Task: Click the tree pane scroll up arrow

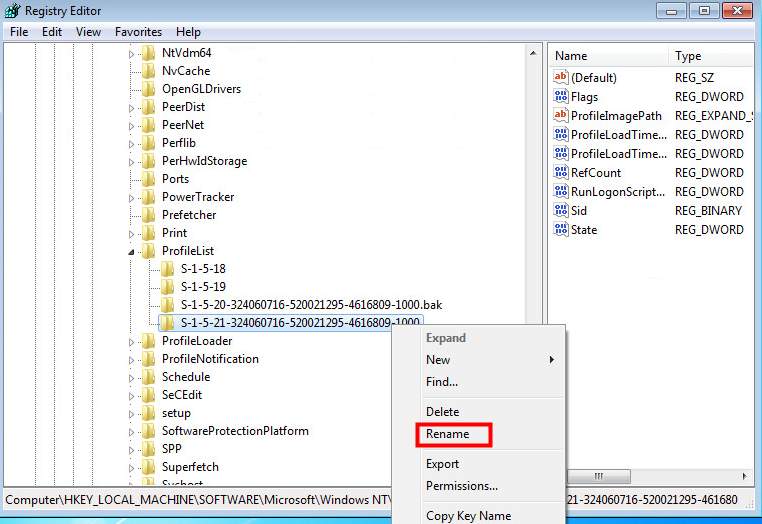Action: point(533,53)
